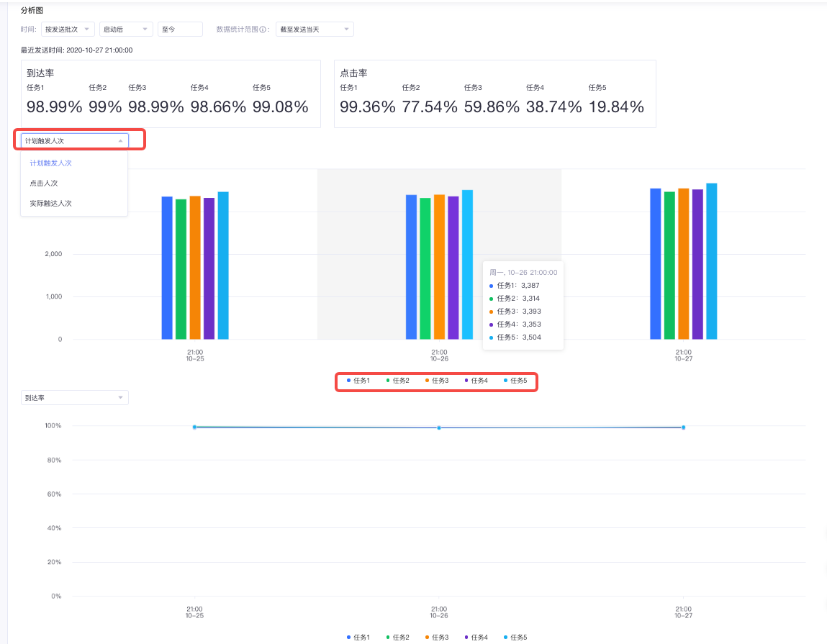This screenshot has width=827, height=644.
Task: Toggle 任务3 in the line chart legend
Action: pos(437,637)
